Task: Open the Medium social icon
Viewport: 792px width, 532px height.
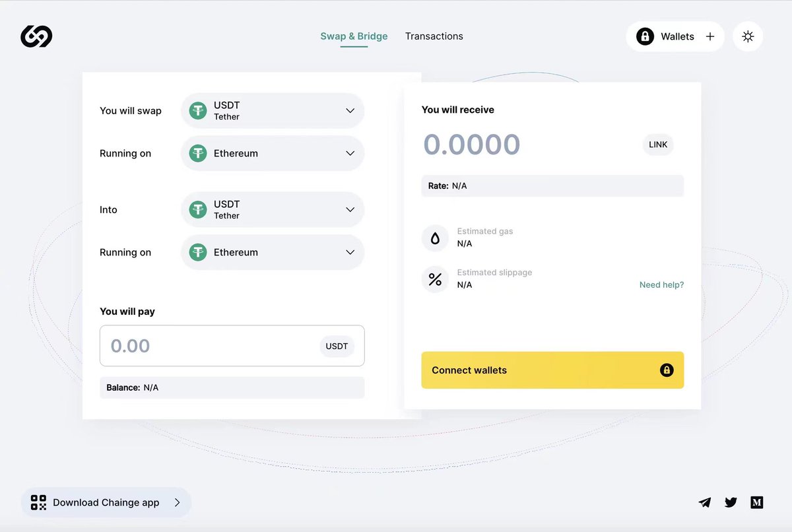Action: pyautogui.click(x=757, y=502)
